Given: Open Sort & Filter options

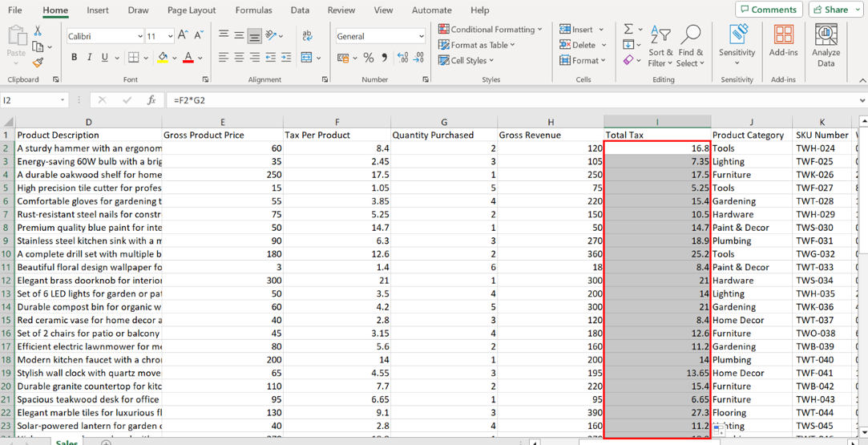Looking at the screenshot, I should pyautogui.click(x=660, y=45).
